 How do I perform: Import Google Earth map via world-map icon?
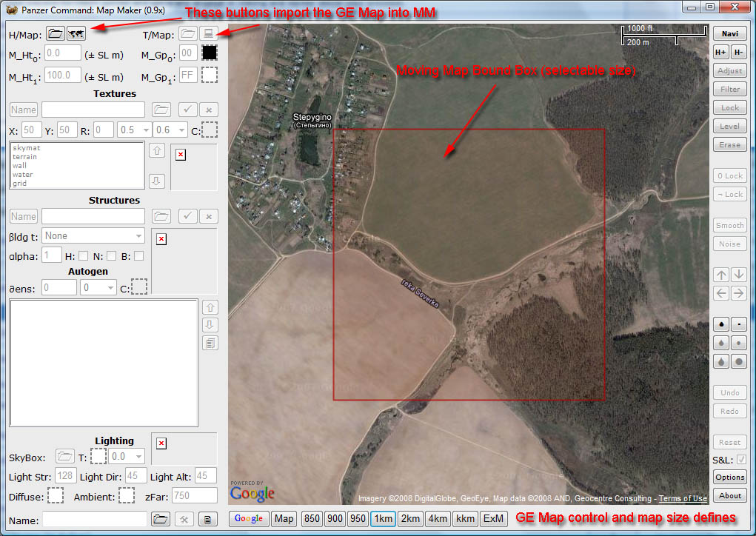click(76, 33)
